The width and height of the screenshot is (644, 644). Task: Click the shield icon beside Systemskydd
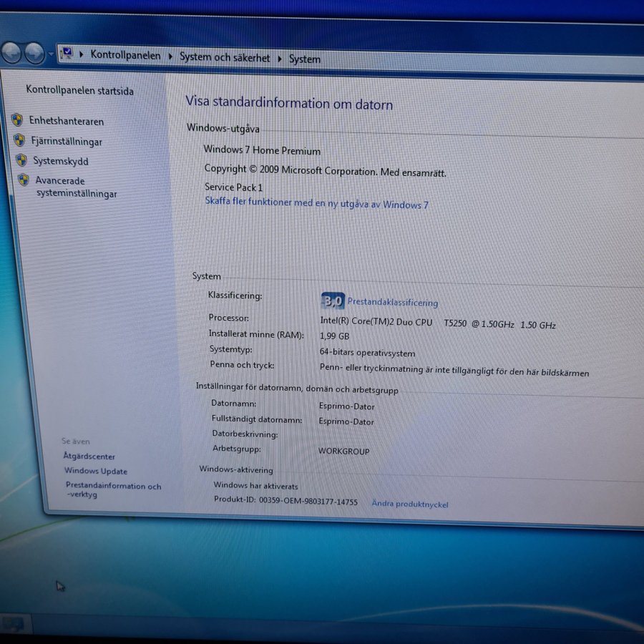[x=21, y=160]
